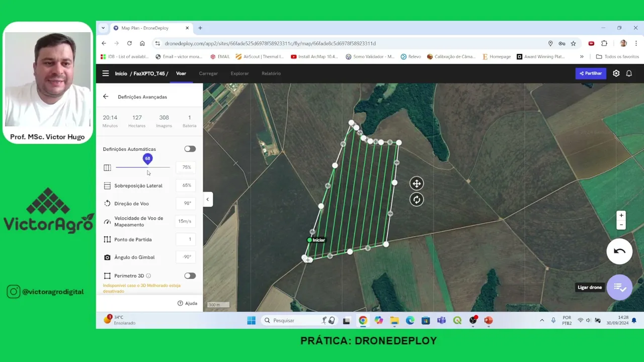Open the AirScout Thermal bookmark
The height and width of the screenshot is (362, 644).
point(260,57)
